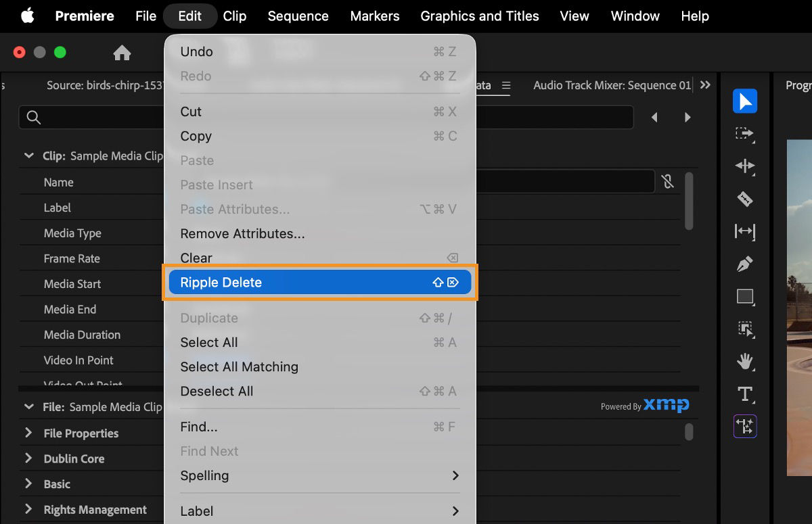812x524 pixels.
Task: Collapse the Clip: Sample Media Clip section
Action: point(28,156)
